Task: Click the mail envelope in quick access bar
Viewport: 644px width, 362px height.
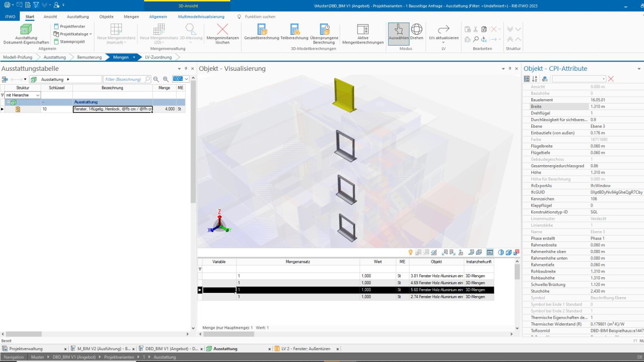Action: (x=19, y=4)
